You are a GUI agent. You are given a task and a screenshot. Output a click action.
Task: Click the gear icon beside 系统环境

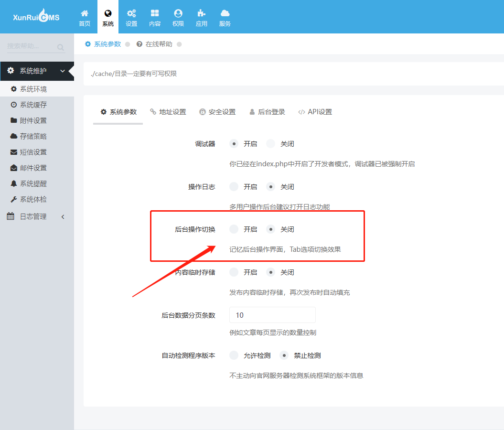[14, 89]
